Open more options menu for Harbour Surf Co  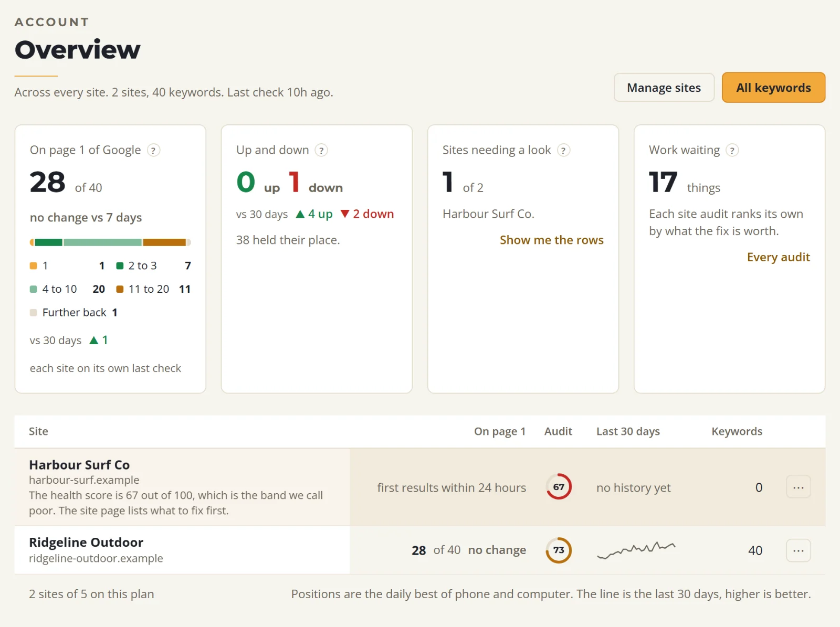pos(798,487)
